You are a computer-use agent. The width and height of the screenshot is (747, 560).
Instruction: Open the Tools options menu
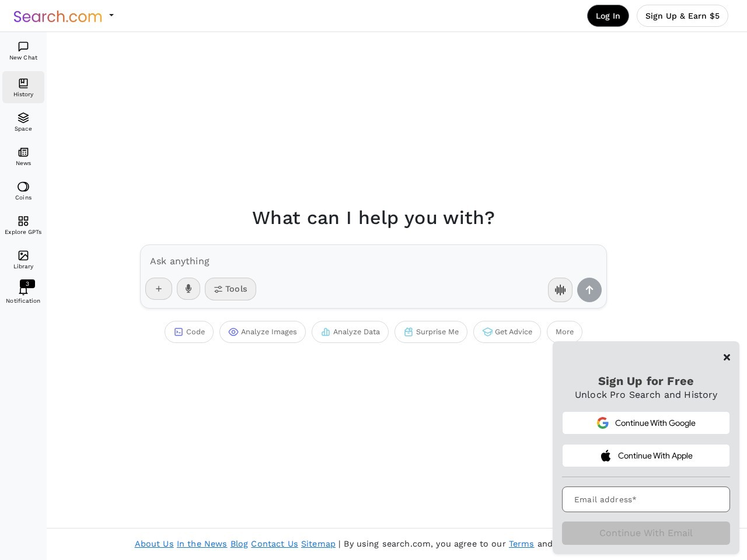(x=231, y=289)
